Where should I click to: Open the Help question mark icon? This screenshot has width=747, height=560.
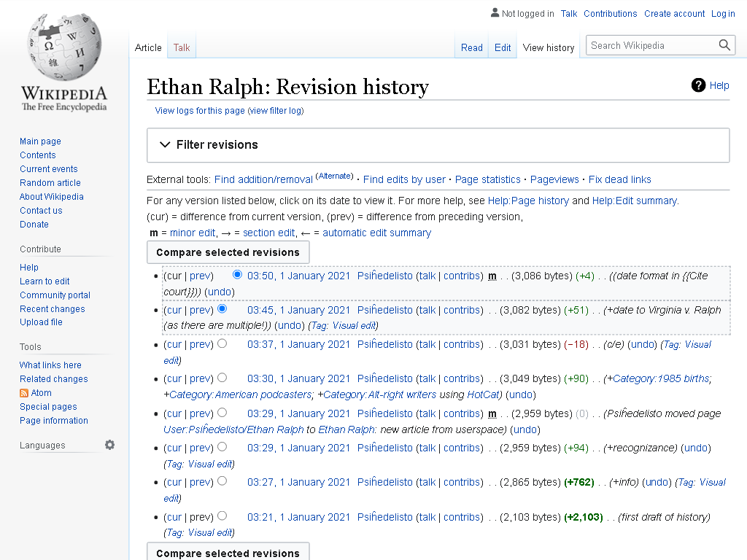(698, 85)
